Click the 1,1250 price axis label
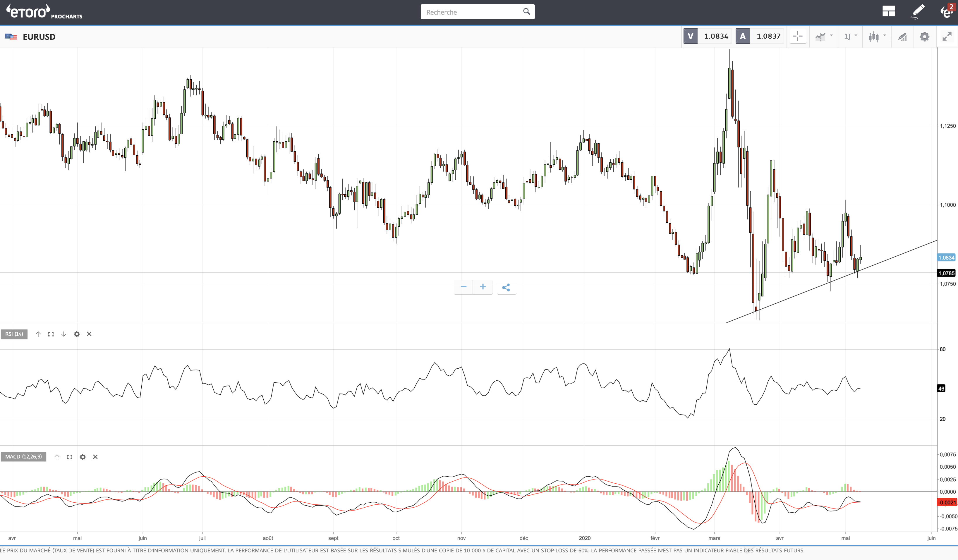The width and height of the screenshot is (958, 560). [947, 126]
